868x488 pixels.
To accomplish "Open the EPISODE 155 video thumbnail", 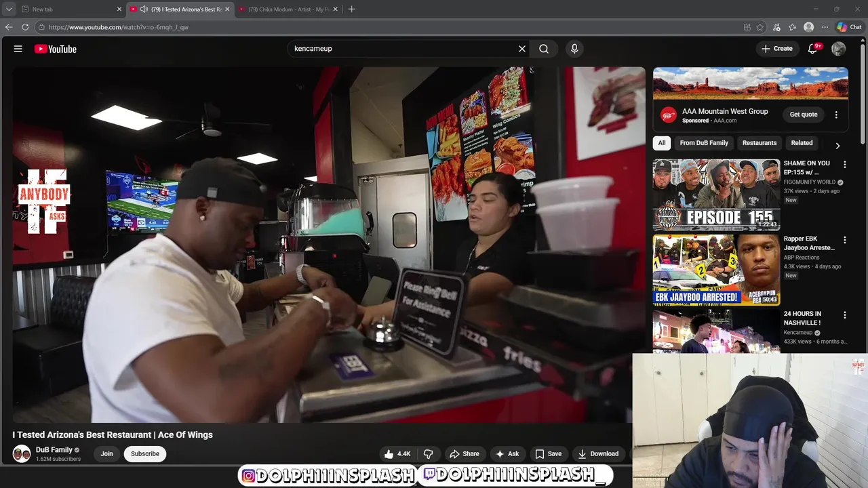I will click(x=716, y=195).
